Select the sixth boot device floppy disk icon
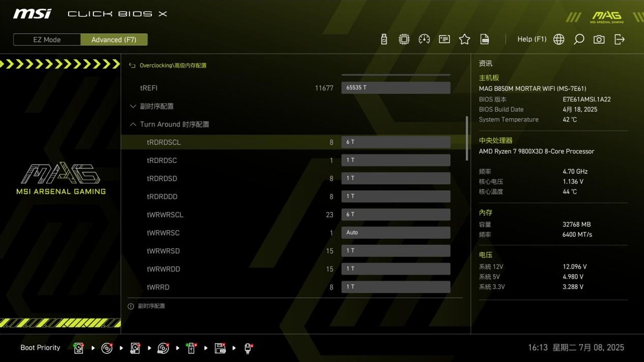 pos(220,348)
